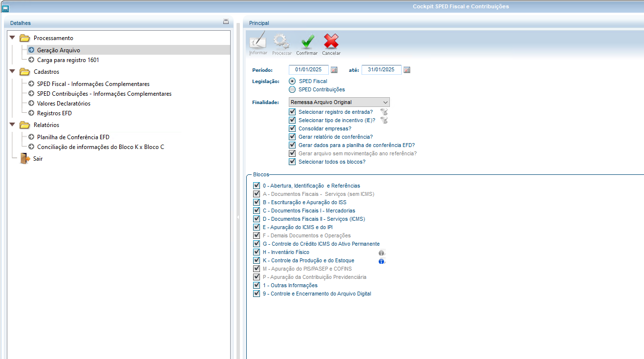This screenshot has height=359, width=644.
Task: Show info for block K Controle da Produção
Action: [382, 261]
